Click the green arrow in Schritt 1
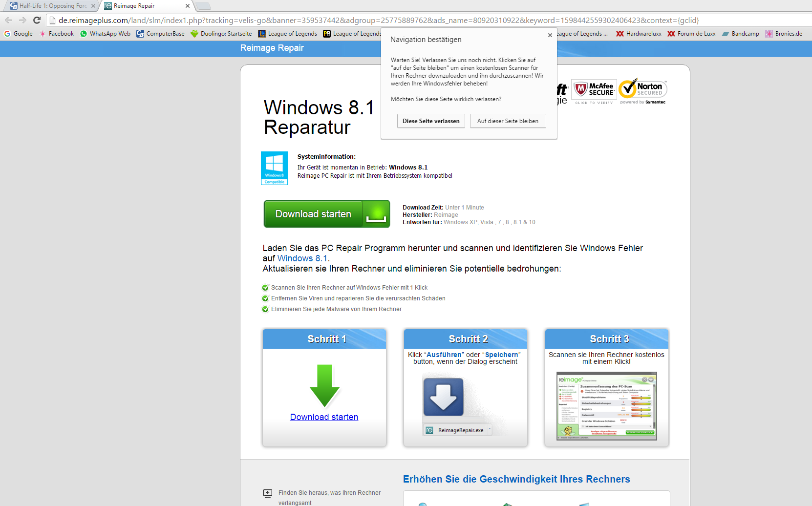812x506 pixels. point(324,386)
